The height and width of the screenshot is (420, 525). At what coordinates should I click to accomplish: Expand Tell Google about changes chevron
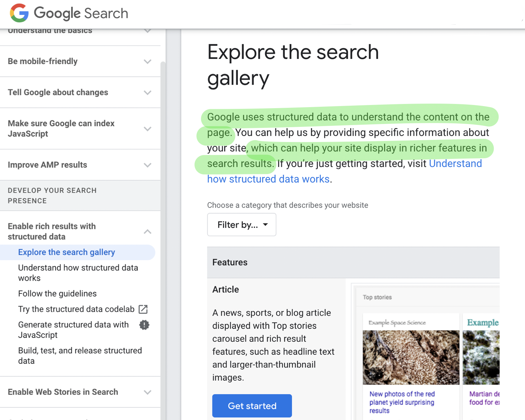tap(148, 93)
